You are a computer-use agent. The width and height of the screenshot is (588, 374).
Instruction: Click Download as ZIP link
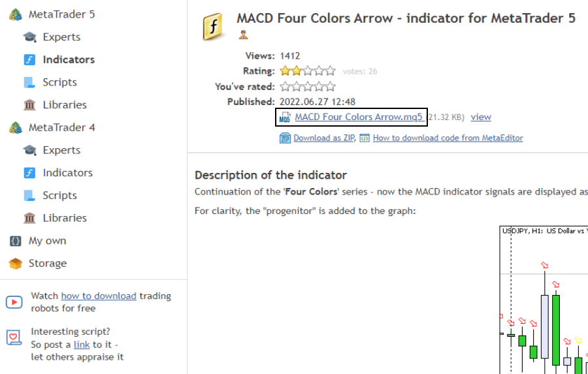coord(324,138)
